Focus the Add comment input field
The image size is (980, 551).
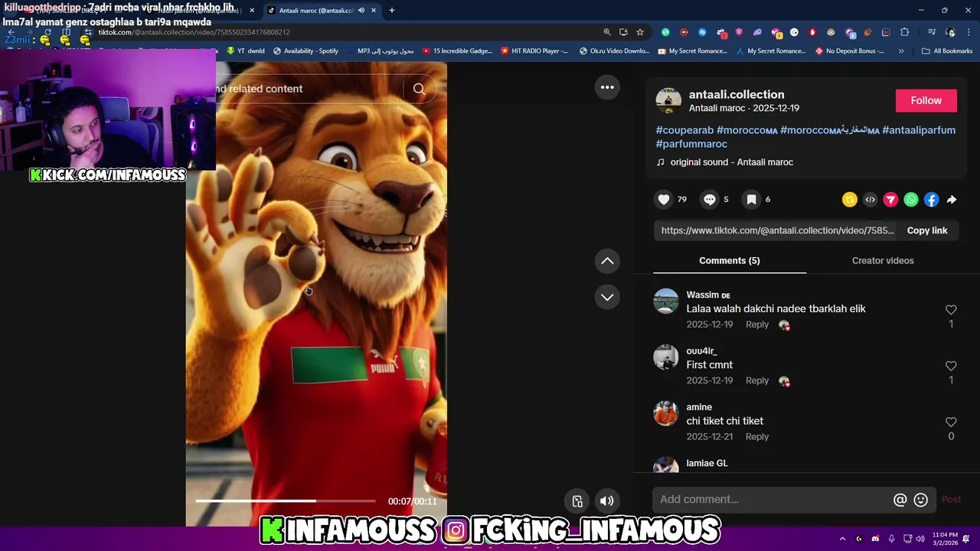[x=773, y=500]
